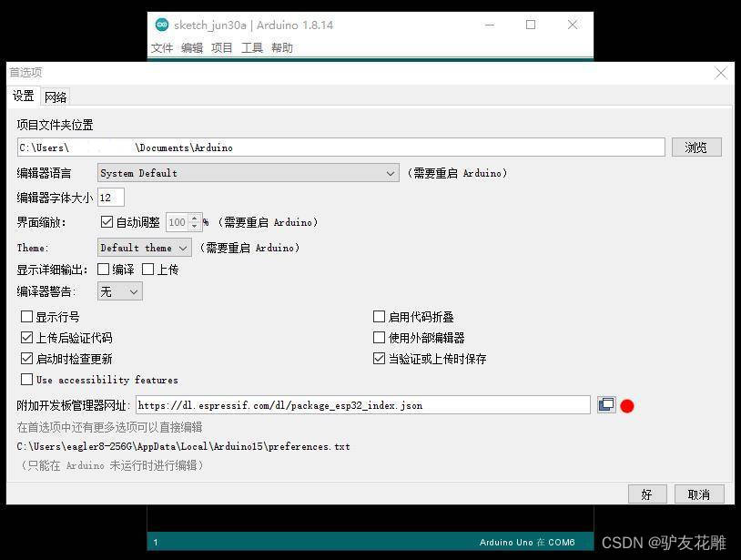This screenshot has height=560, width=741.
Task: Open the 项目 menu in Arduino window
Action: click(x=221, y=47)
